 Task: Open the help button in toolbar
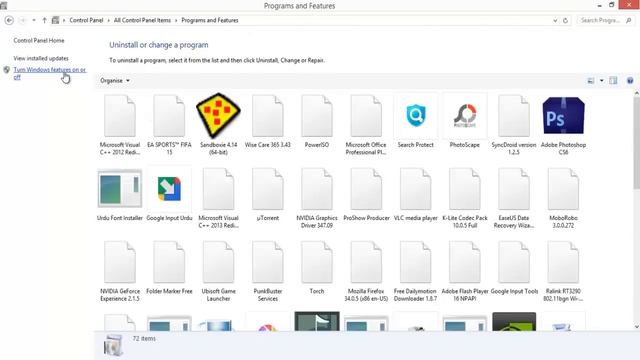point(630,80)
